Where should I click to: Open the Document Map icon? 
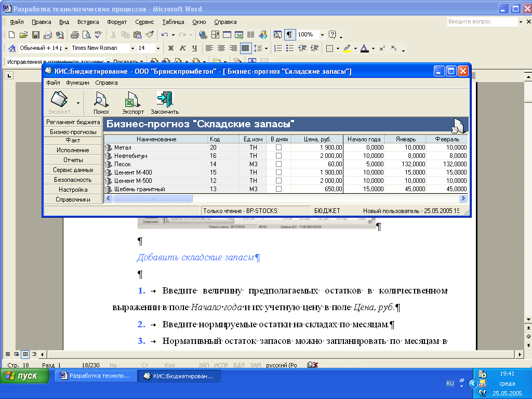coord(277,35)
